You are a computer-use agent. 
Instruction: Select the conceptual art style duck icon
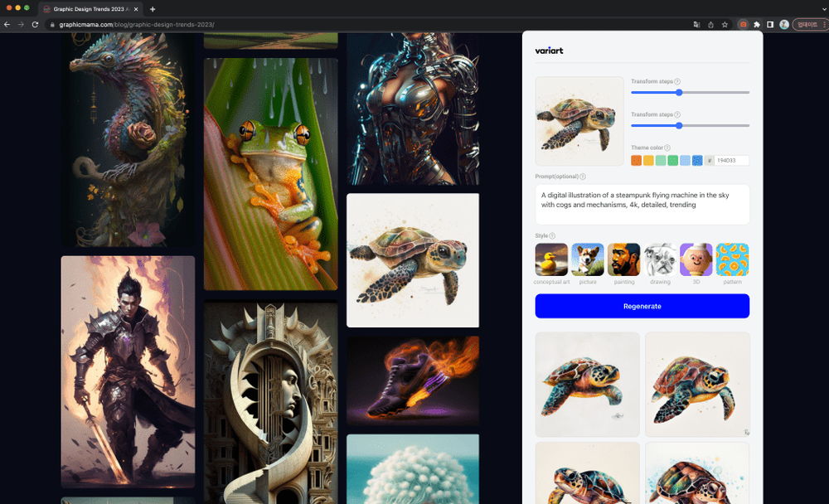pos(551,259)
